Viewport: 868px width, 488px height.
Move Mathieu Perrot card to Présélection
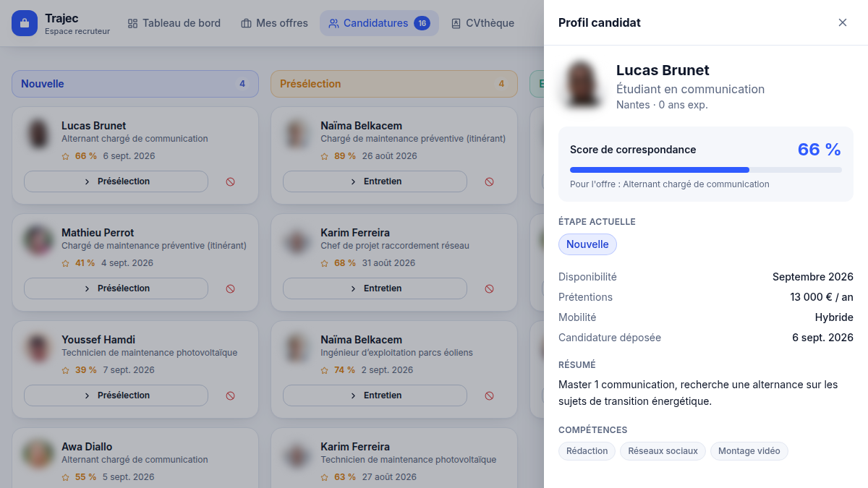116,288
